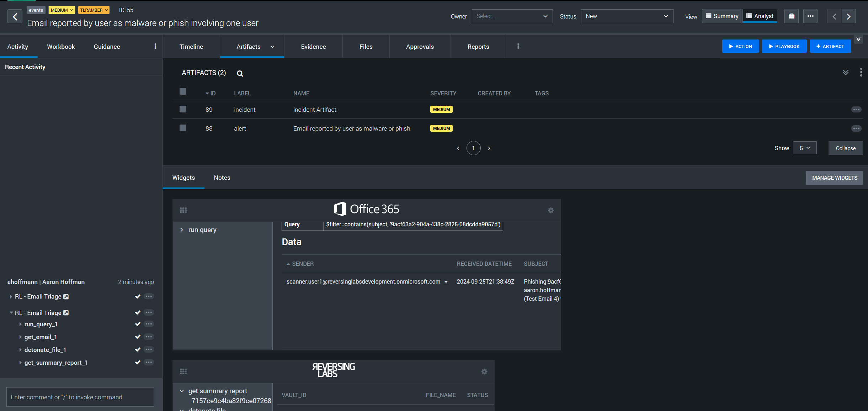This screenshot has height=411, width=868.
Task: Select all artifacts header checkbox
Action: click(183, 91)
